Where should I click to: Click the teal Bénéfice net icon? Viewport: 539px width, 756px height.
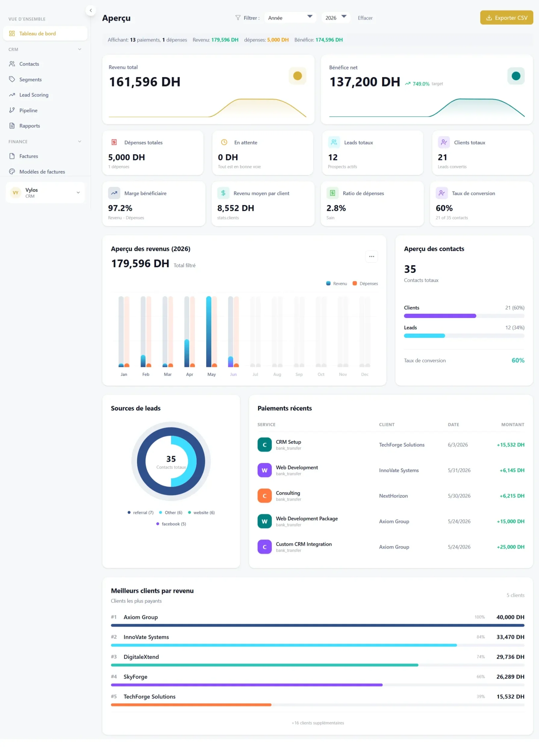(x=516, y=76)
